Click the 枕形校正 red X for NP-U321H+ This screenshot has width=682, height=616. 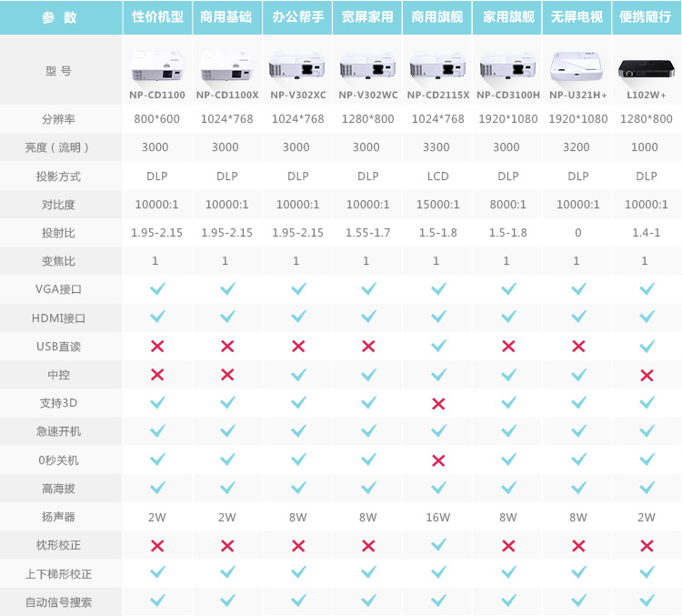tap(578, 545)
